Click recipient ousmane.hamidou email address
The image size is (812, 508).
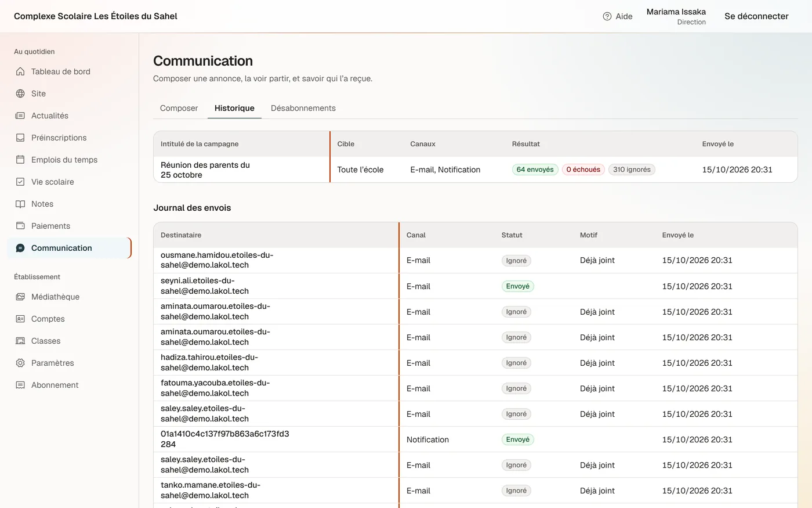(217, 260)
